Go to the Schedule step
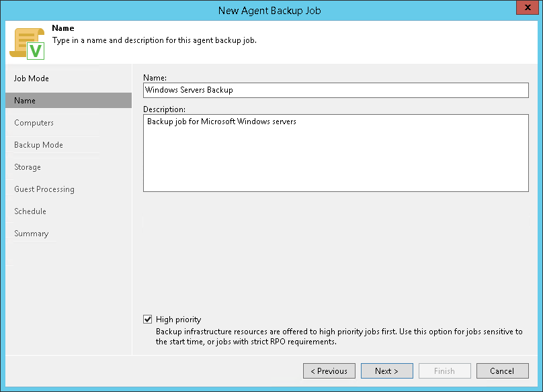543x392 pixels. pyautogui.click(x=30, y=211)
